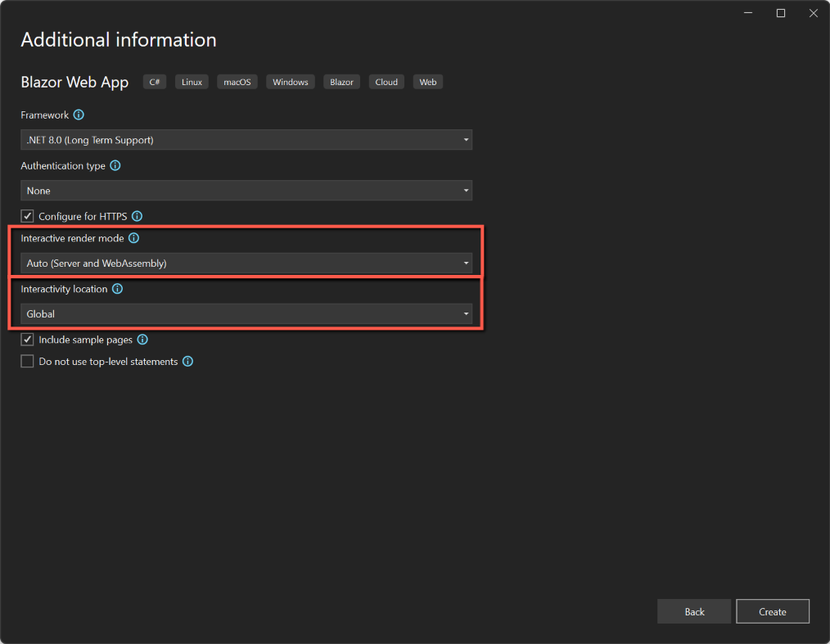Click the Create button

click(x=772, y=610)
